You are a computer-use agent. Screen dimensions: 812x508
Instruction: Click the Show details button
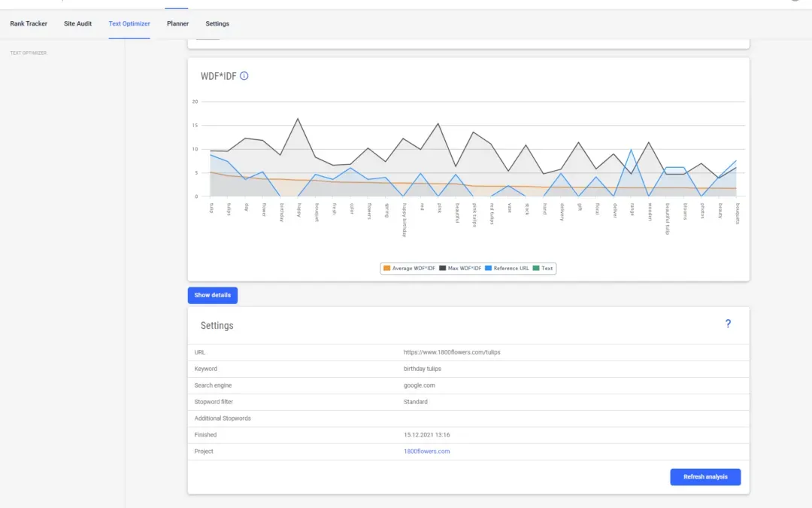click(212, 295)
